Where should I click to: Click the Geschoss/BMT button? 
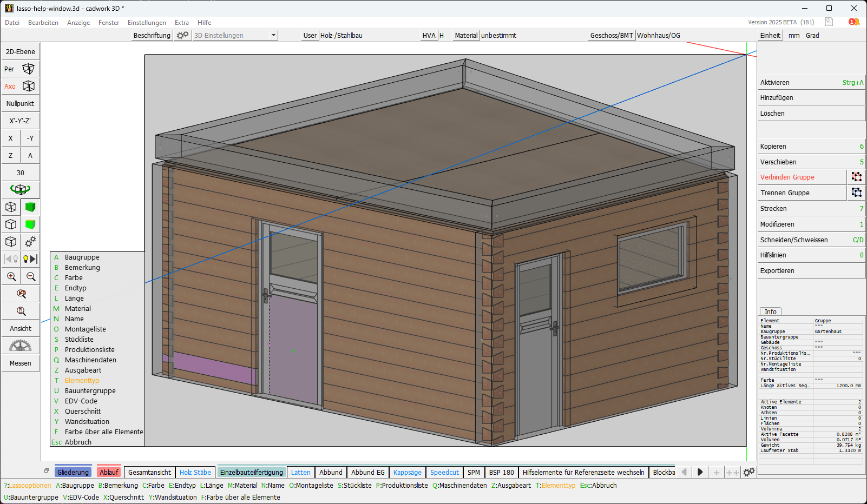[x=612, y=35]
